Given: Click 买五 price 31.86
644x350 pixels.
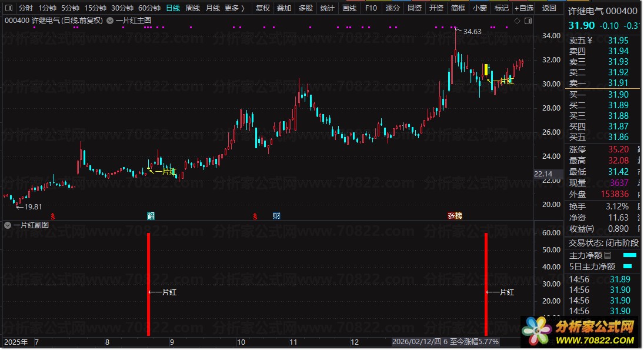Looking at the screenshot, I should tap(618, 137).
